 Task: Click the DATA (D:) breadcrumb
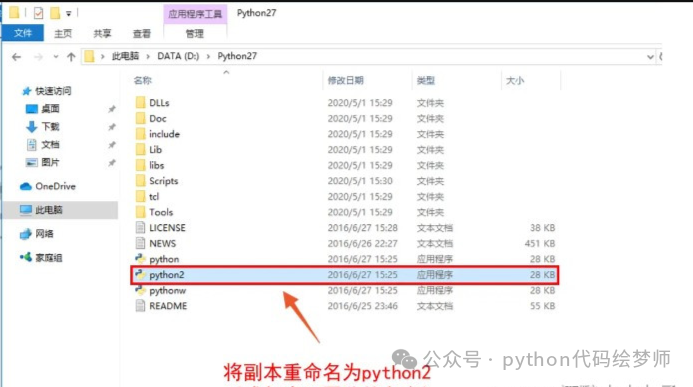tap(178, 56)
